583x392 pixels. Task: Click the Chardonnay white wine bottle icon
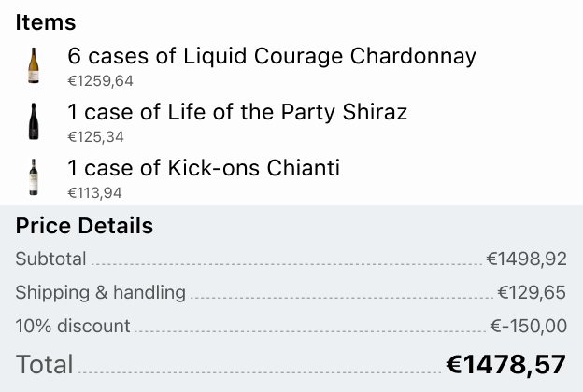(35, 65)
